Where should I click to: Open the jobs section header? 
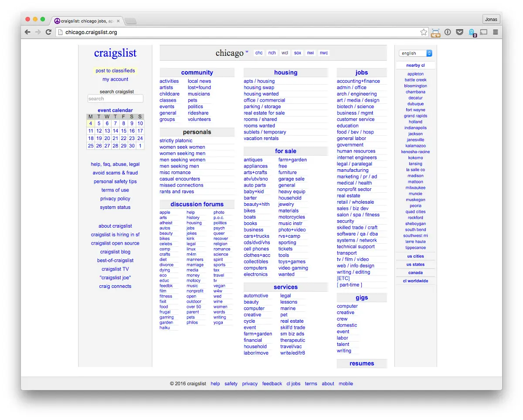click(x=362, y=73)
